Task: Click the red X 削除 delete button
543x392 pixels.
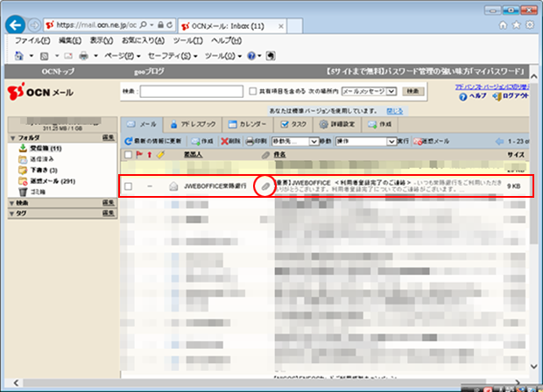Action: (230, 141)
